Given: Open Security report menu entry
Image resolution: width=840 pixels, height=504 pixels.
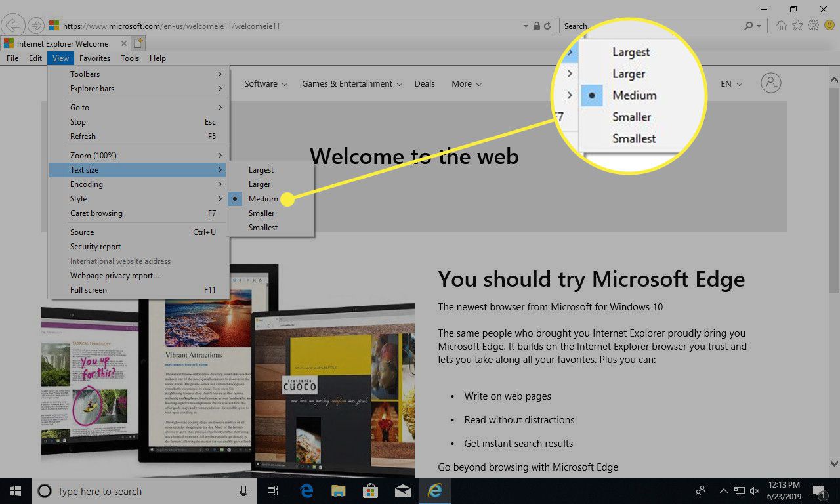Looking at the screenshot, I should pos(138,247).
